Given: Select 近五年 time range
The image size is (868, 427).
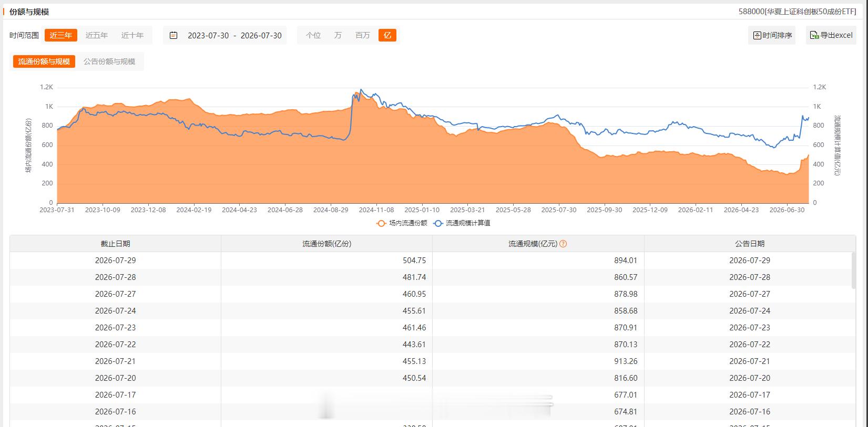Looking at the screenshot, I should [x=97, y=35].
